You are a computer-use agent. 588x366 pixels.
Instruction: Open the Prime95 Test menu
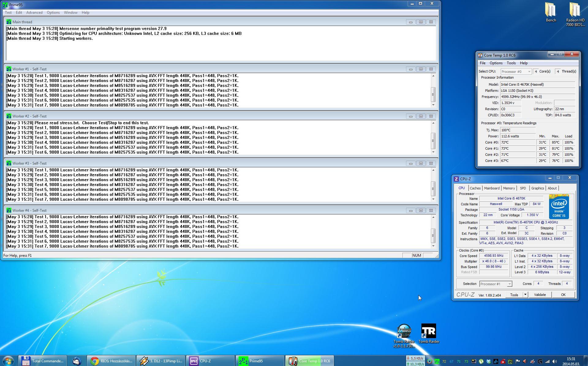8,13
